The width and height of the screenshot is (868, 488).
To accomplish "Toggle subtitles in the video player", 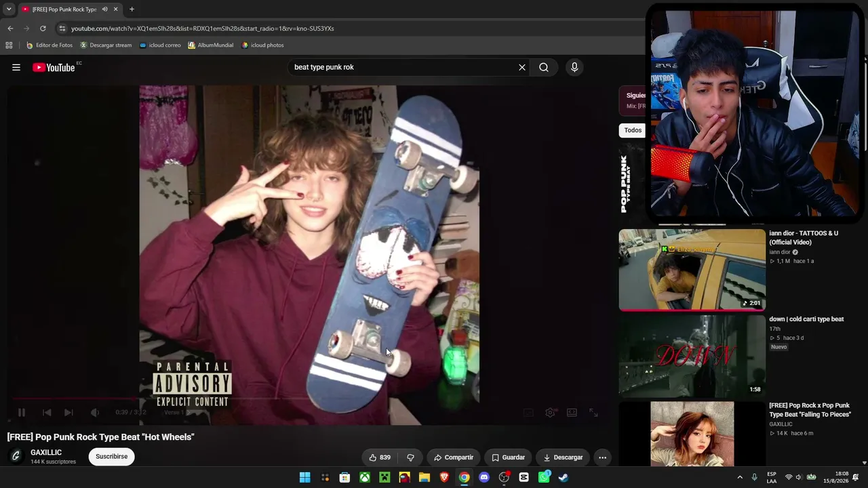I will point(528,412).
